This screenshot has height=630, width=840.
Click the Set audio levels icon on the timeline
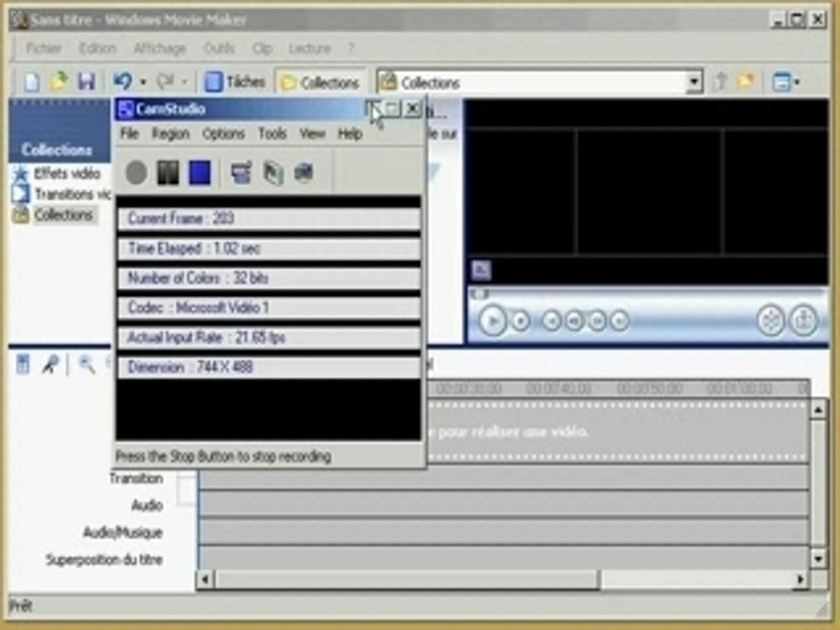click(x=23, y=364)
